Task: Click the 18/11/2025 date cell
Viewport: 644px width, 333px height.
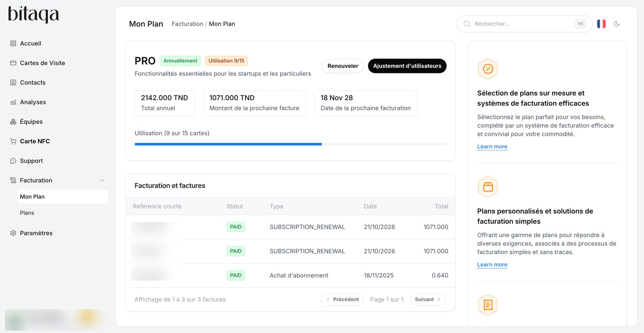Action: (379, 275)
